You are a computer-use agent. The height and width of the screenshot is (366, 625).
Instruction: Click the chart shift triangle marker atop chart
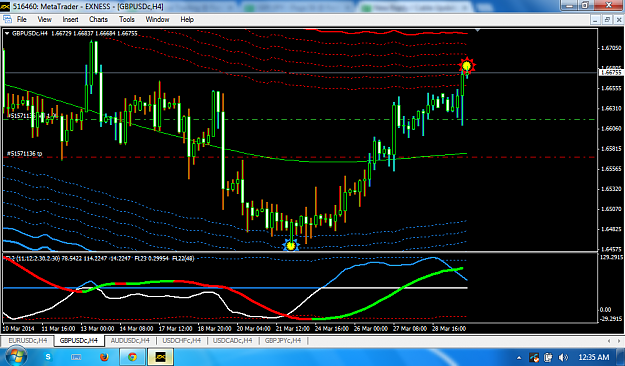[477, 30]
